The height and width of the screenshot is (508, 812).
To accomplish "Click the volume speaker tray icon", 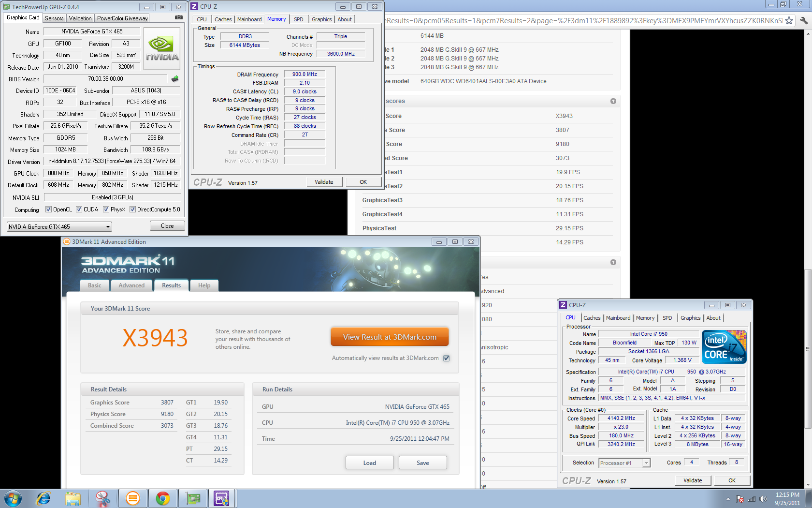I will [763, 499].
